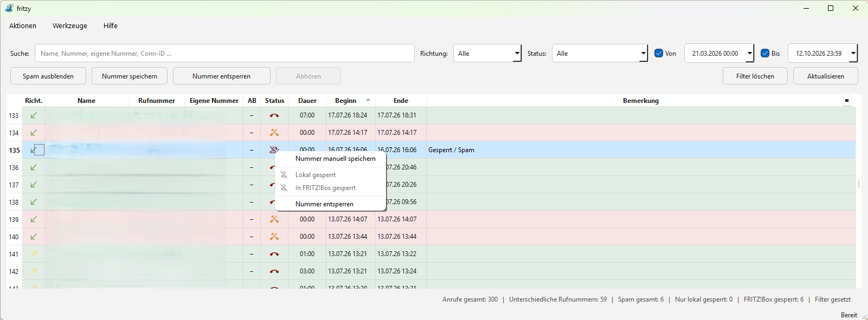Click the outgoing call arrow in row 141
The image size is (868, 320).
[x=34, y=254]
